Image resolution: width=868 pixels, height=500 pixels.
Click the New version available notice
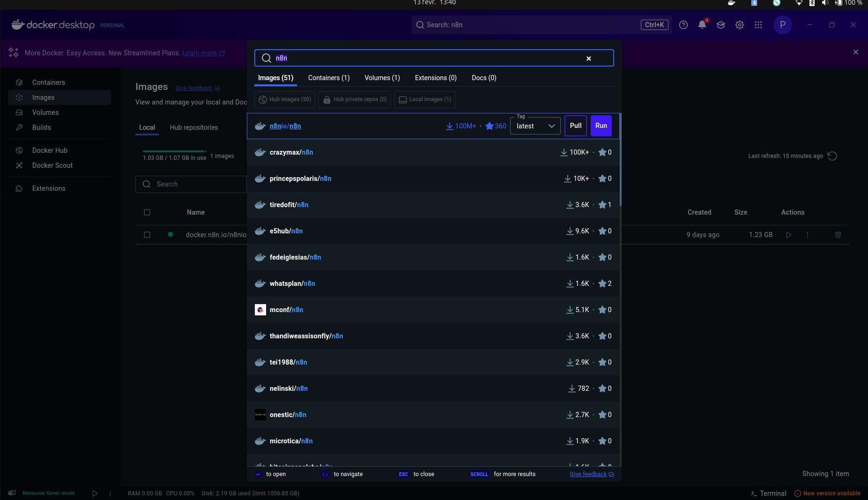point(827,493)
